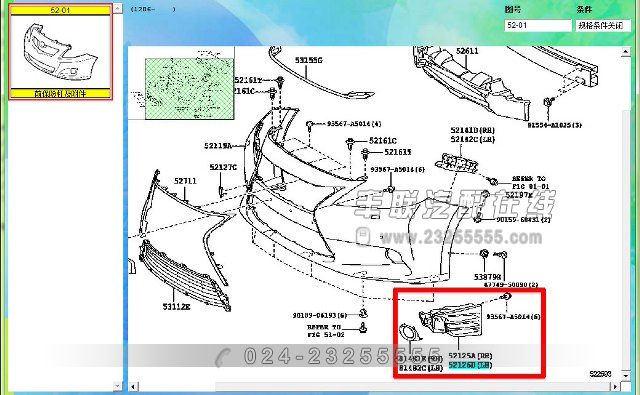Viewport: 640px width, 395px height.
Task: Click part label 52611 at top
Action: click(x=467, y=51)
